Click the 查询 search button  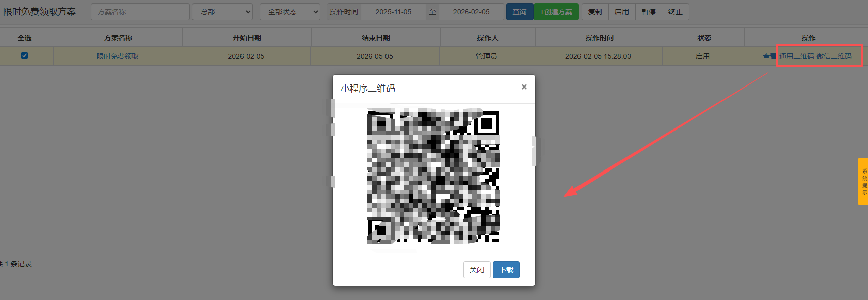point(519,12)
